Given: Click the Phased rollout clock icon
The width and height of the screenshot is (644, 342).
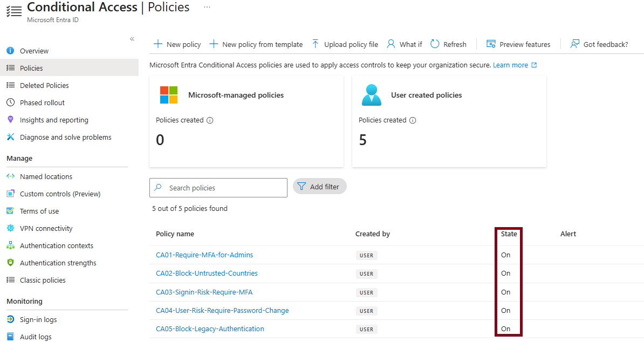Looking at the screenshot, I should tap(10, 102).
